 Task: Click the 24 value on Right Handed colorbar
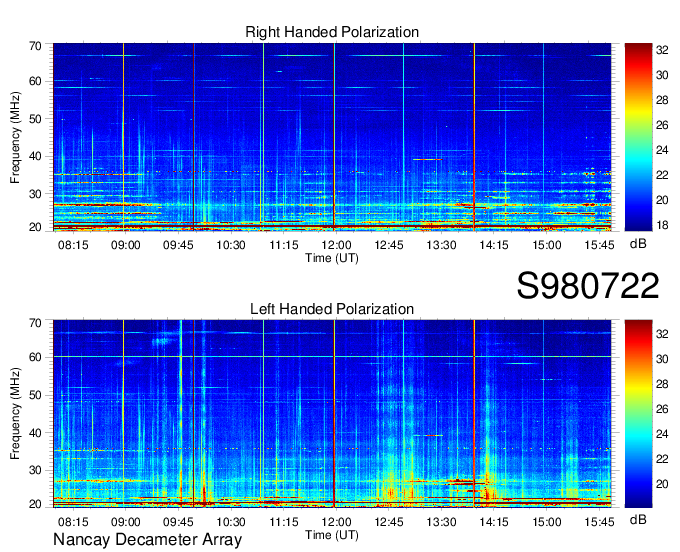(662, 150)
